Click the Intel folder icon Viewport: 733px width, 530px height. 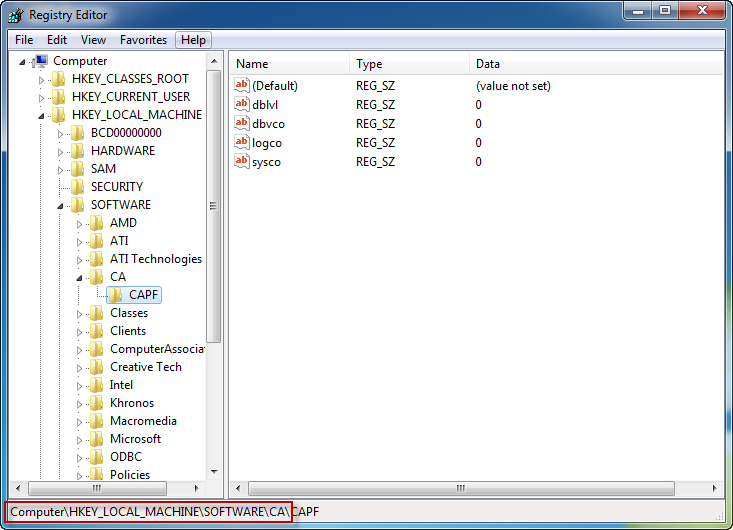point(97,385)
